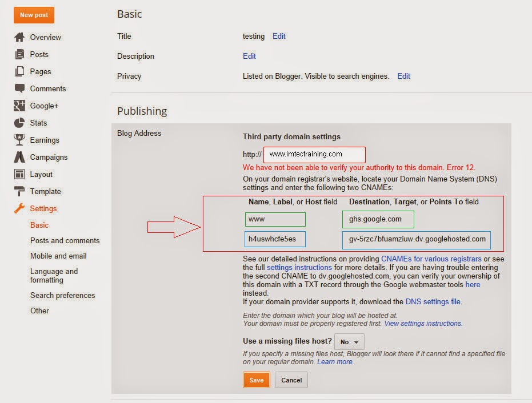The image size is (532, 403).
Task: Click the 'Publishing' section heading
Action: pyautogui.click(x=142, y=111)
